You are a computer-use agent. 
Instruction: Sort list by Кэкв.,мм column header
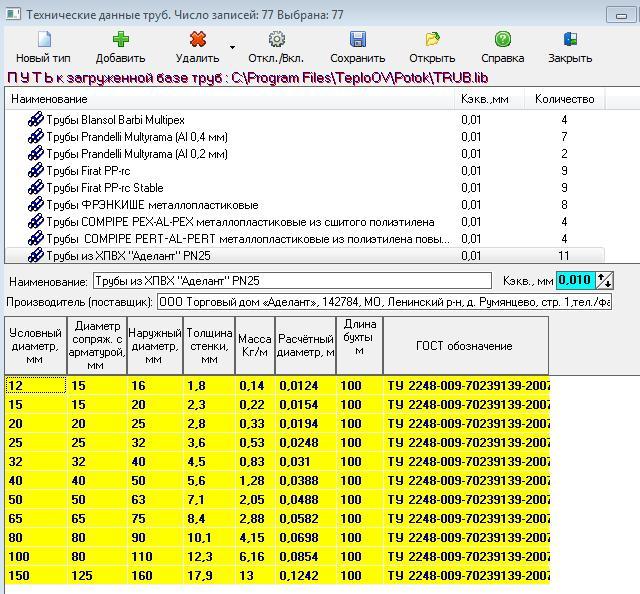489,99
